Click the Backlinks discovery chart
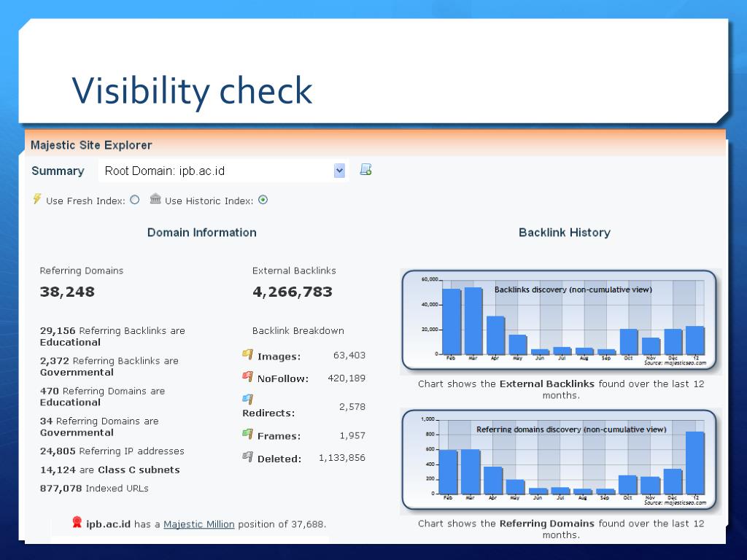 560,321
